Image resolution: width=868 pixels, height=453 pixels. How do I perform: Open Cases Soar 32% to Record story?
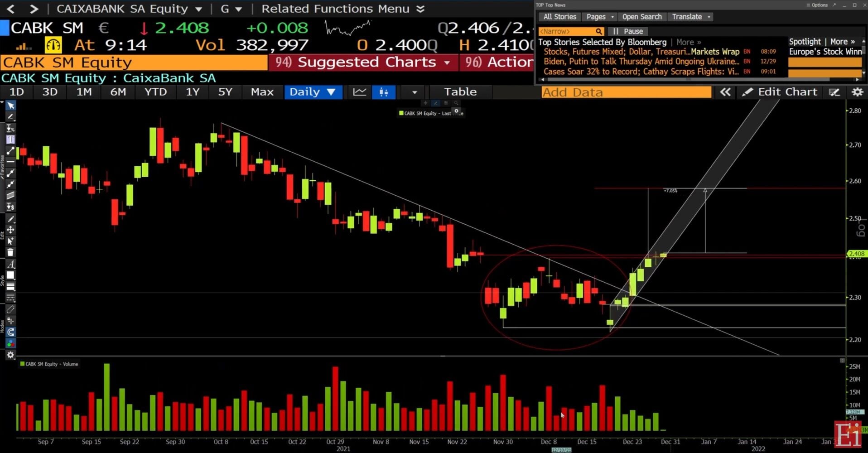click(x=641, y=72)
